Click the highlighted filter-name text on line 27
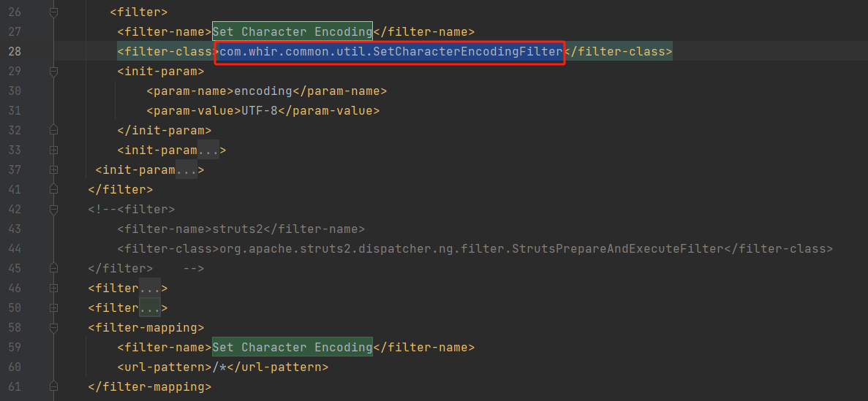 293,31
